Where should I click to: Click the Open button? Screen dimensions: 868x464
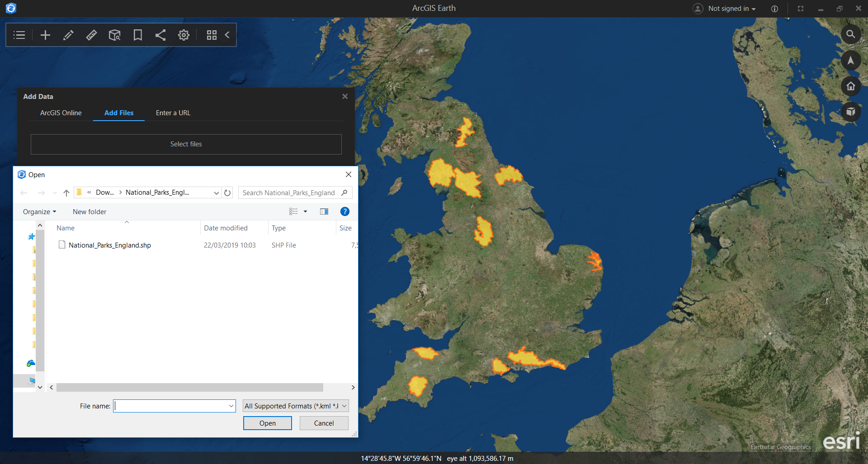(x=268, y=423)
